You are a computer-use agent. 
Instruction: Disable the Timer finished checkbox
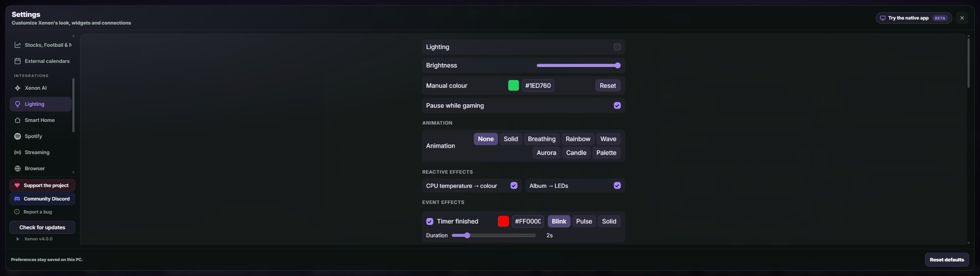click(430, 222)
